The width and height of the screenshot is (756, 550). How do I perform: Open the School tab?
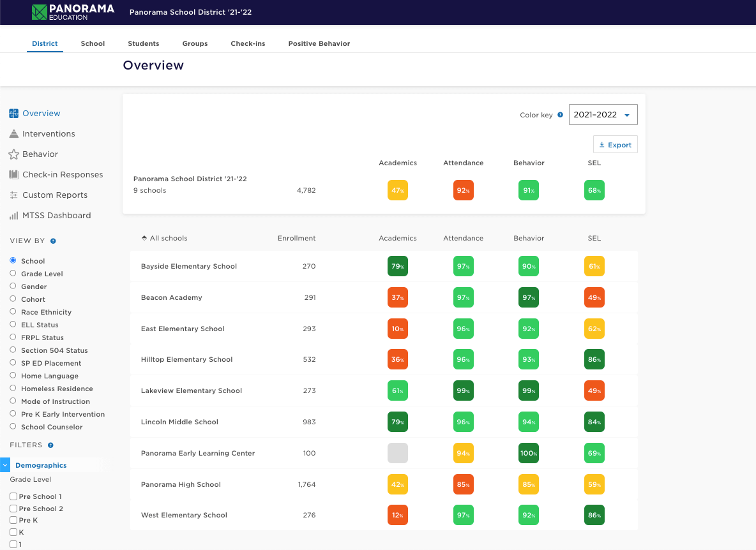click(x=93, y=43)
